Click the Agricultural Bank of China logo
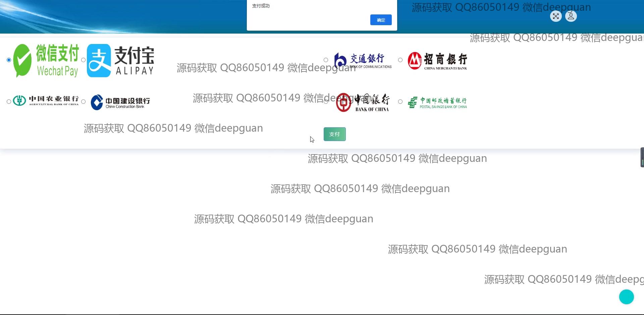The image size is (644, 315). 45,101
